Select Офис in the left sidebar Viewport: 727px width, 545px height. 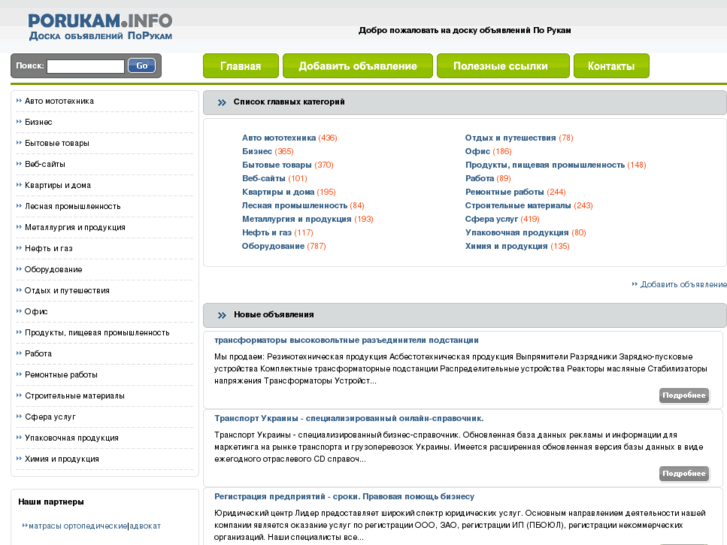[36, 312]
